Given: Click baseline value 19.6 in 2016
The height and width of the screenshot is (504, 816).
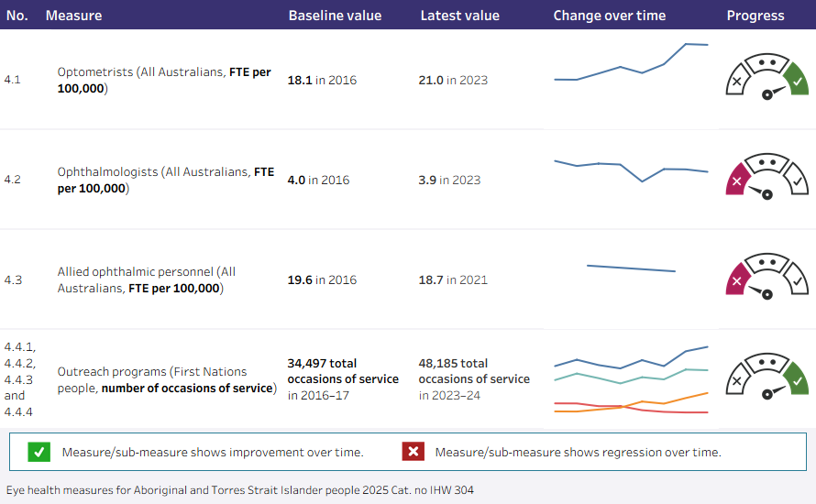Looking at the screenshot, I should [x=322, y=279].
